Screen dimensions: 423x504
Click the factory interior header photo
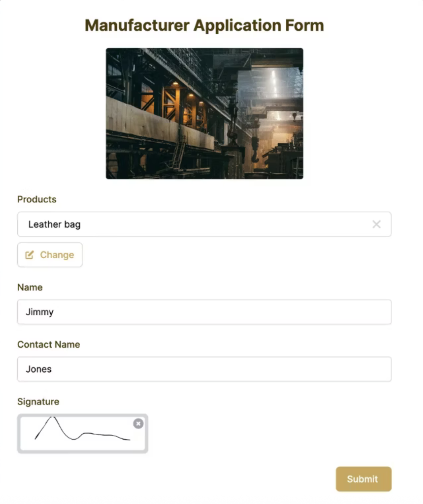click(204, 114)
